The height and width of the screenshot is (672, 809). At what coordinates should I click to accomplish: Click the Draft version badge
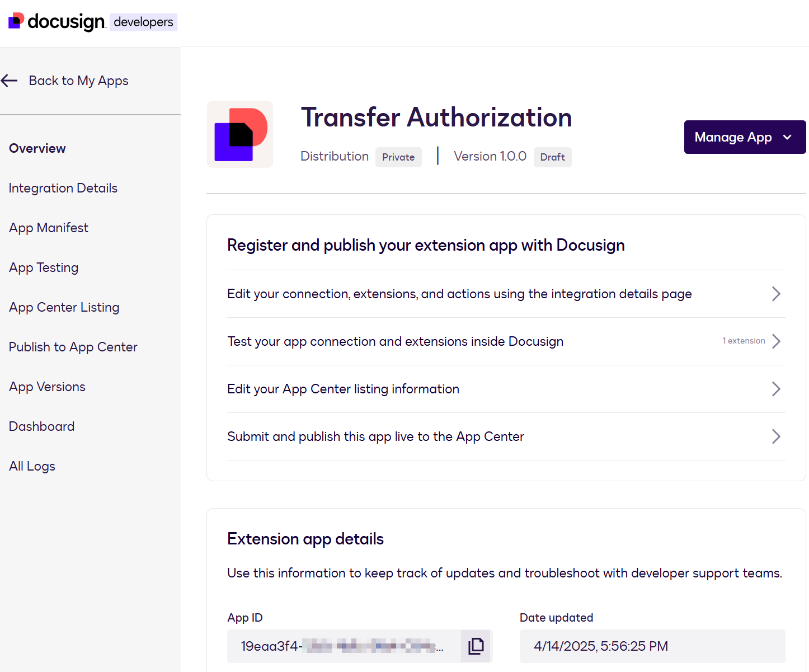[x=552, y=157]
